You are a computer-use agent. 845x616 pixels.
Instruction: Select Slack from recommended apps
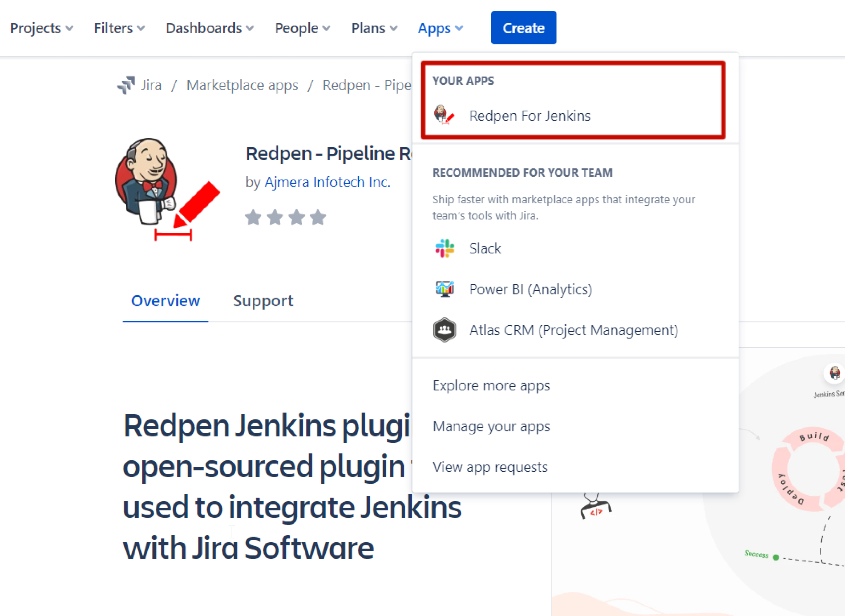pos(575,248)
